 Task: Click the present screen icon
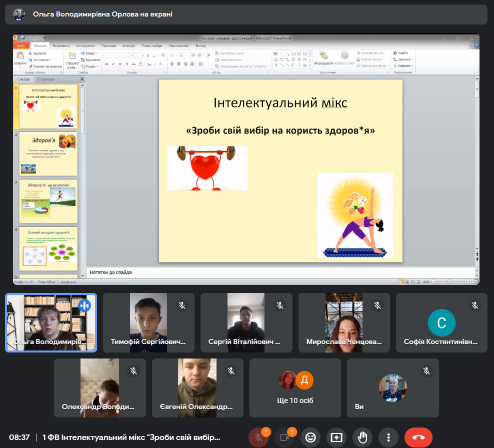click(x=336, y=437)
